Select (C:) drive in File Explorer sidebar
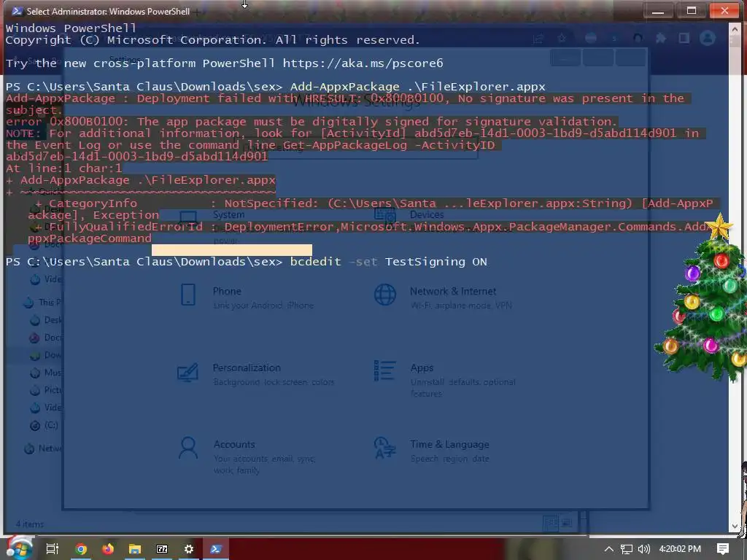The height and width of the screenshot is (560, 747). coord(44,425)
